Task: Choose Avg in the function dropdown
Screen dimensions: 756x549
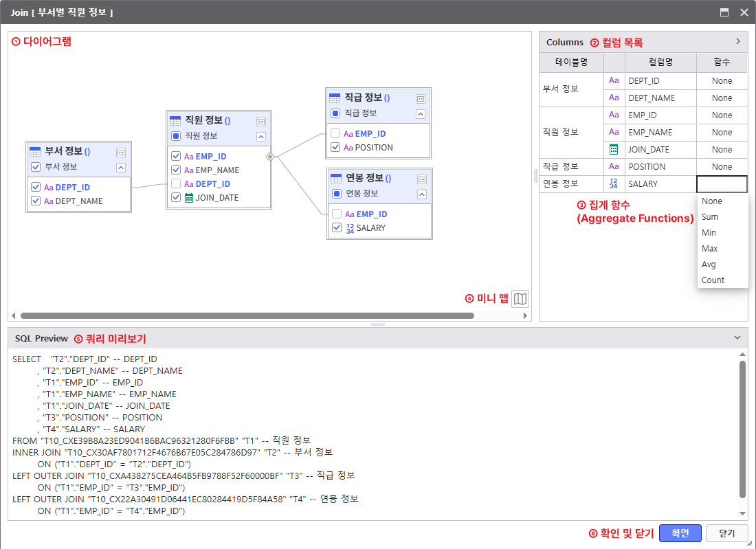Action: pyautogui.click(x=709, y=265)
